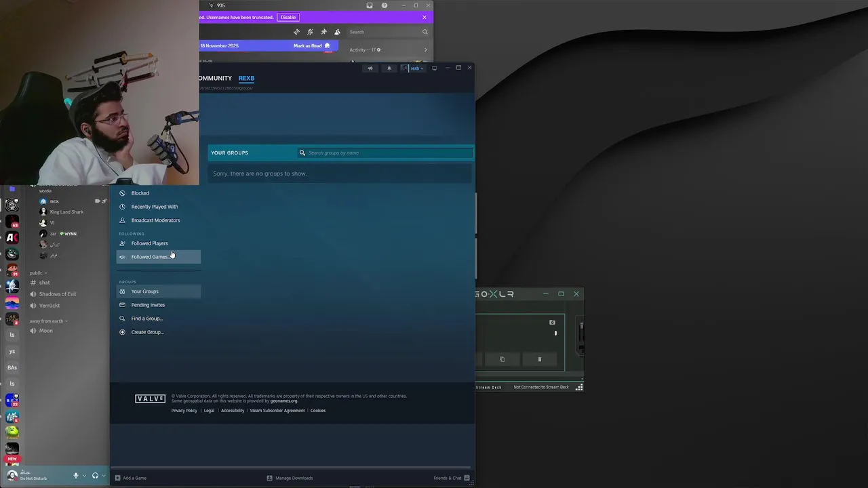Open Steam announcements megaphone icon
Screen dimensions: 868x488
coord(370,68)
